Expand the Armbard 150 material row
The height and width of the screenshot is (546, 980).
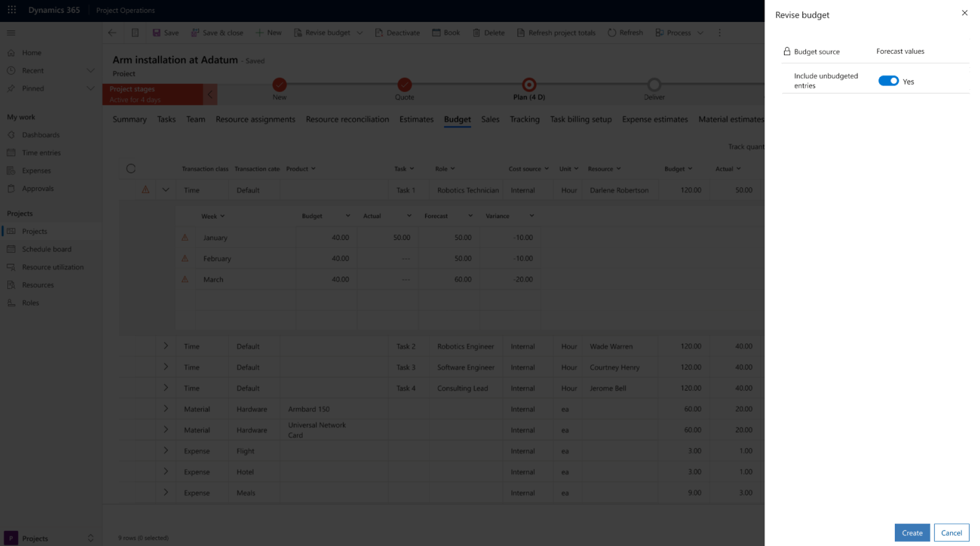tap(166, 408)
